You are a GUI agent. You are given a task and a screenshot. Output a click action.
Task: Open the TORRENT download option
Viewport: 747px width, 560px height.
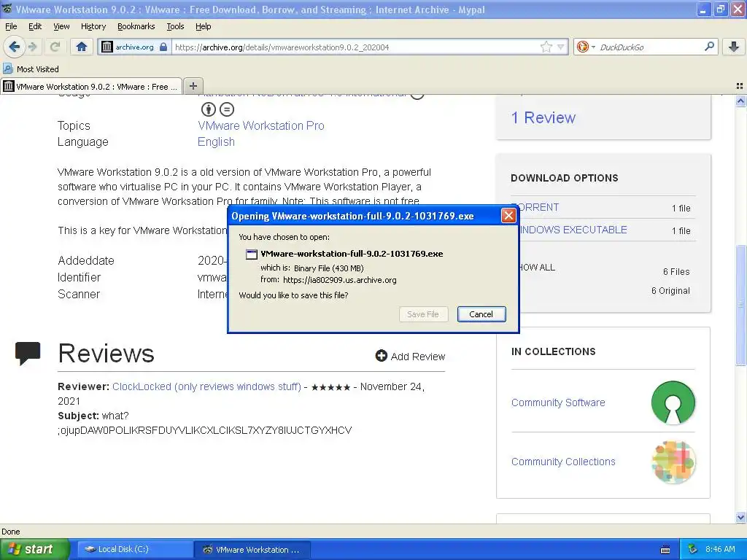click(x=539, y=208)
